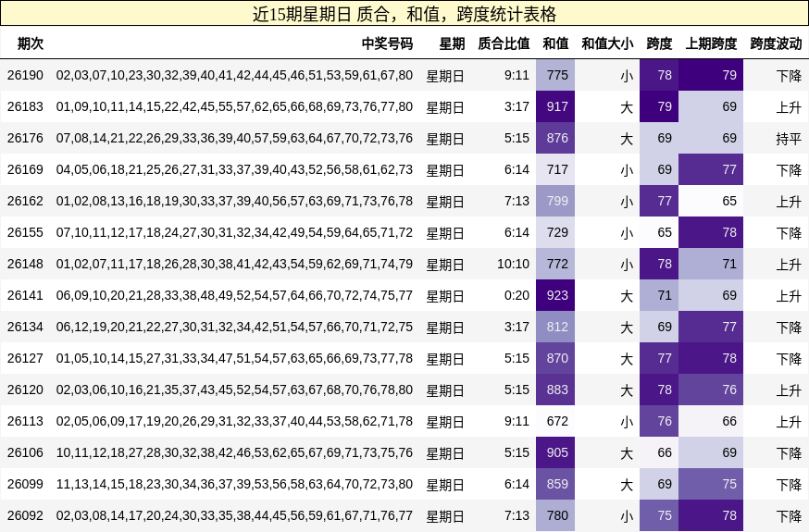
Task: Select the 质合比值 column header
Action: tap(504, 43)
